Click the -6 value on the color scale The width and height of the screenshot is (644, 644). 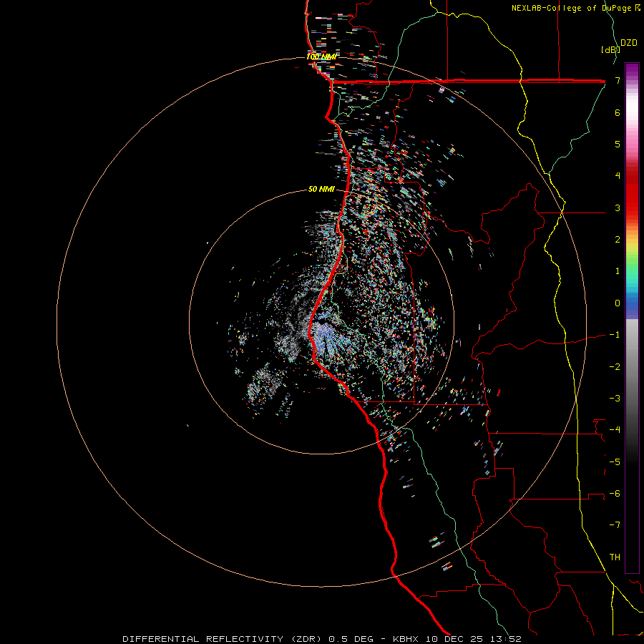[x=615, y=493]
